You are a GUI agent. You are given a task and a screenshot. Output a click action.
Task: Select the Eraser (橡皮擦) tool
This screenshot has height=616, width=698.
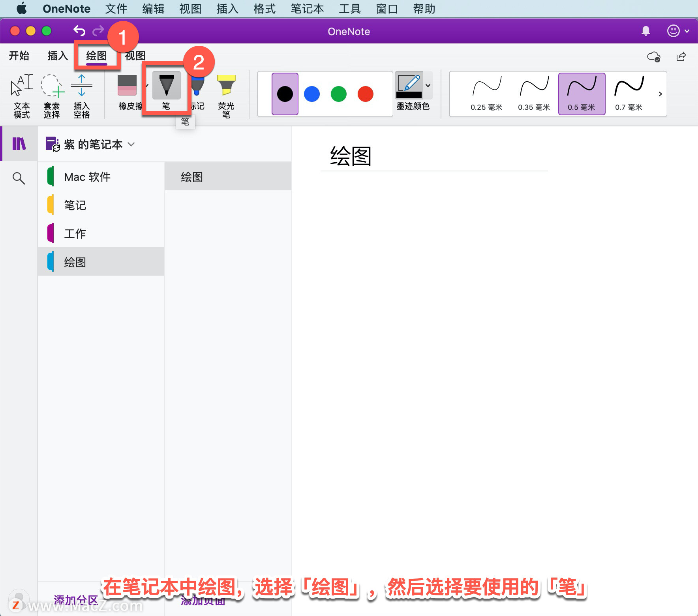tap(129, 93)
